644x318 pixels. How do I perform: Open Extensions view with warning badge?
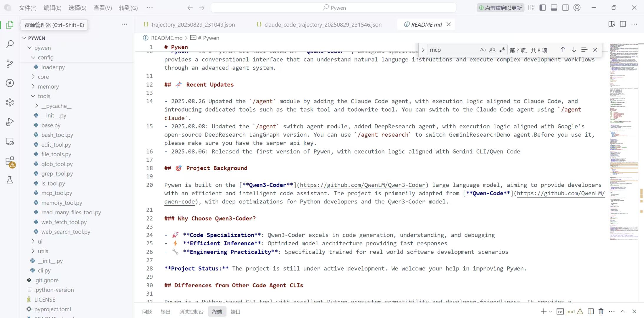pyautogui.click(x=10, y=161)
